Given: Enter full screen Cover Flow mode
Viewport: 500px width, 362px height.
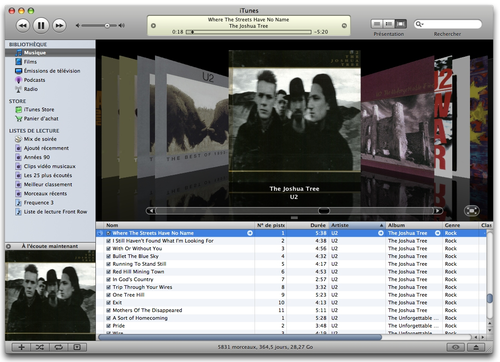Looking at the screenshot, I should pos(472,211).
